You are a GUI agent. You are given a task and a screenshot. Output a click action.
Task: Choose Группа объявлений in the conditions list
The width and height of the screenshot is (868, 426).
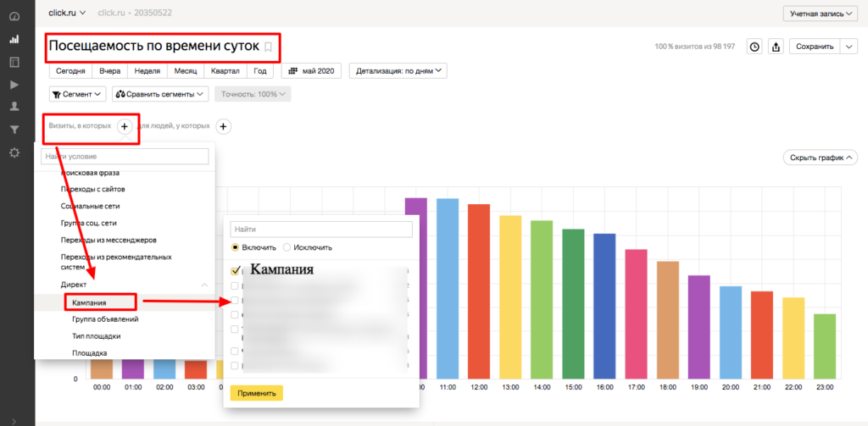point(105,319)
